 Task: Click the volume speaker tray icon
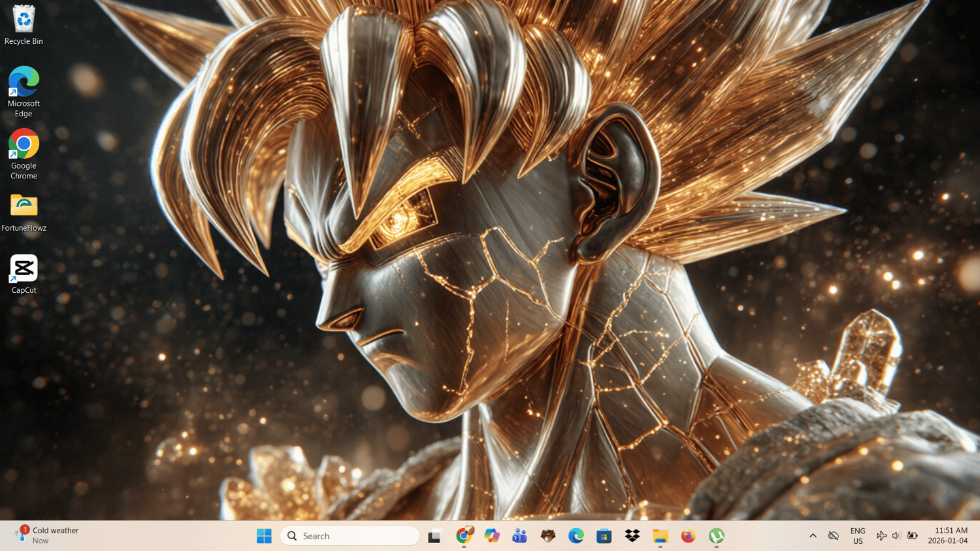[x=896, y=536]
